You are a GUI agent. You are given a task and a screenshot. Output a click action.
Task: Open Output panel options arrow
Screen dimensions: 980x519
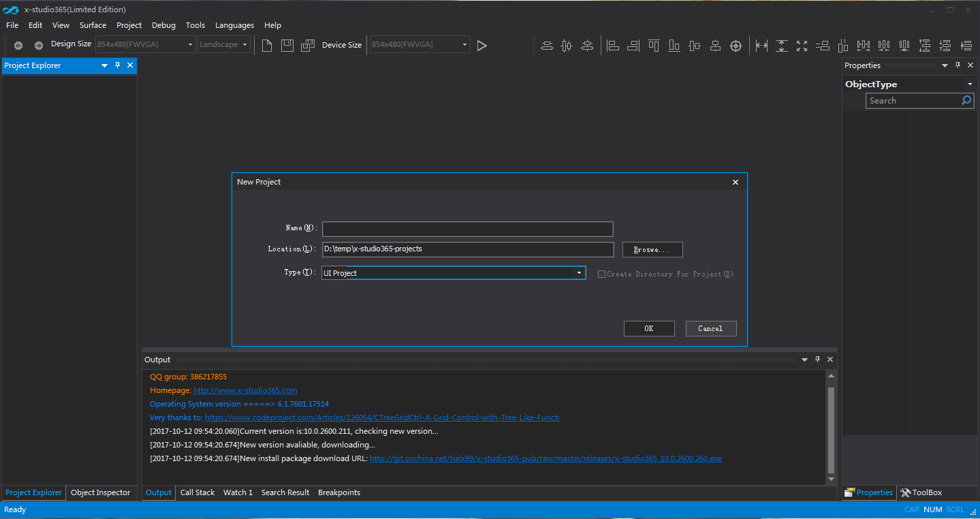pos(804,360)
